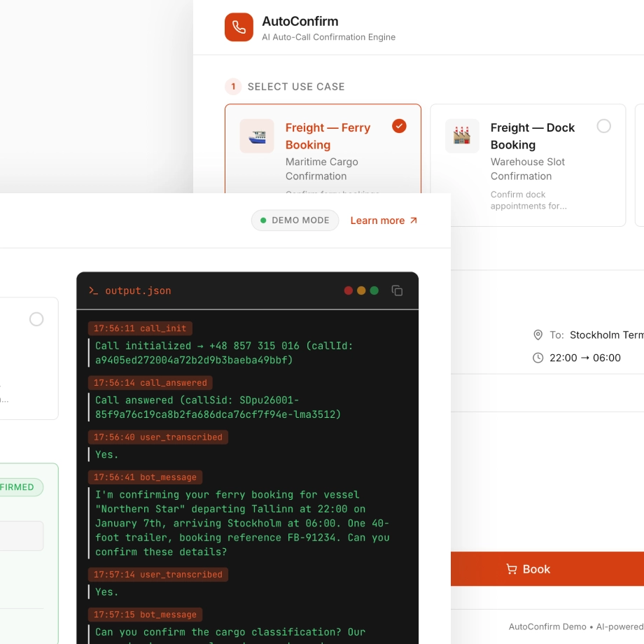Click the terminal prompt icon beside output.json
This screenshot has width=644, height=644.
click(93, 290)
